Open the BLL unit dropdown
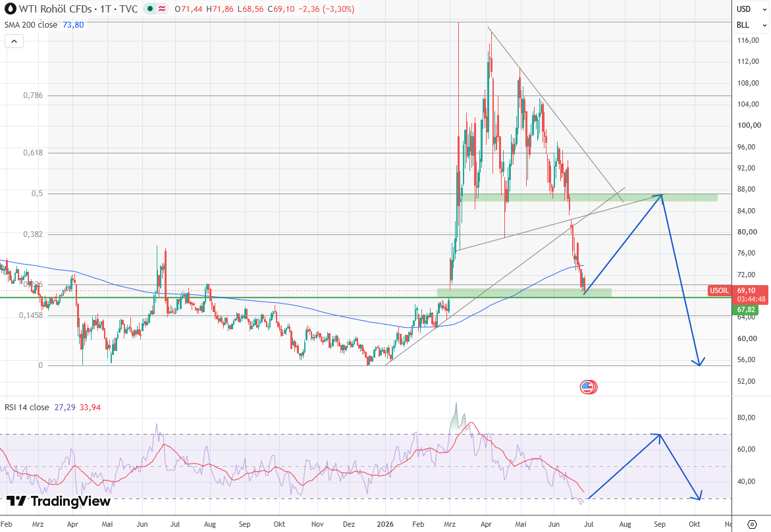This screenshot has height=532, width=771. click(x=751, y=24)
